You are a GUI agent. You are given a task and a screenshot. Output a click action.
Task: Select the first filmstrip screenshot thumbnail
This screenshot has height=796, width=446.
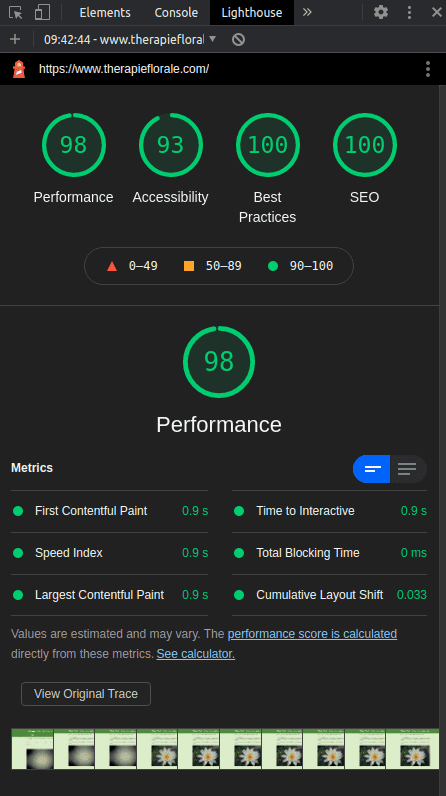point(32,749)
